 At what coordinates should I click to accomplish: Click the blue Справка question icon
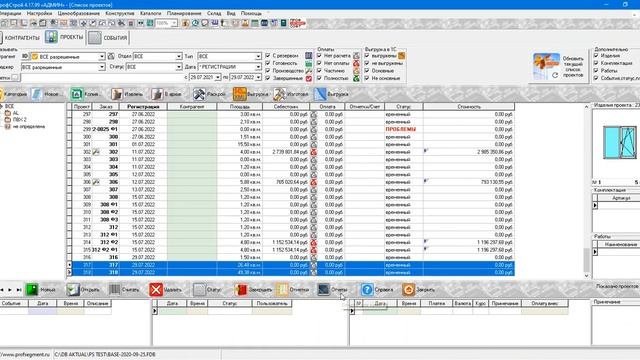367,289
